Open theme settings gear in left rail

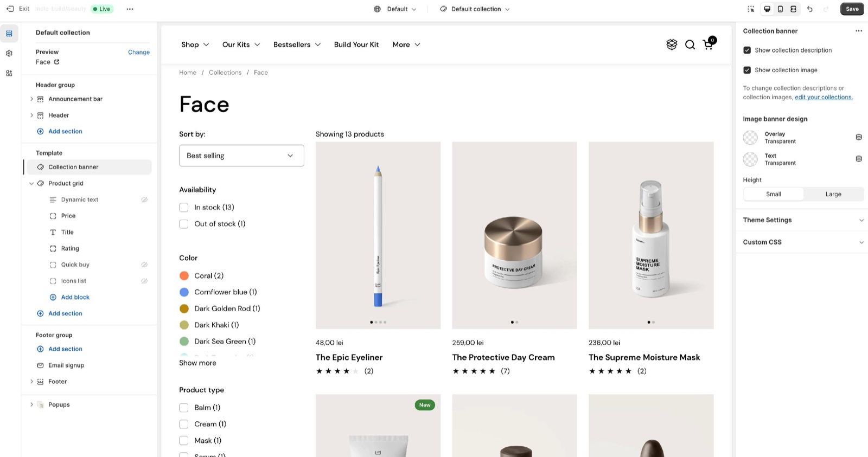9,53
